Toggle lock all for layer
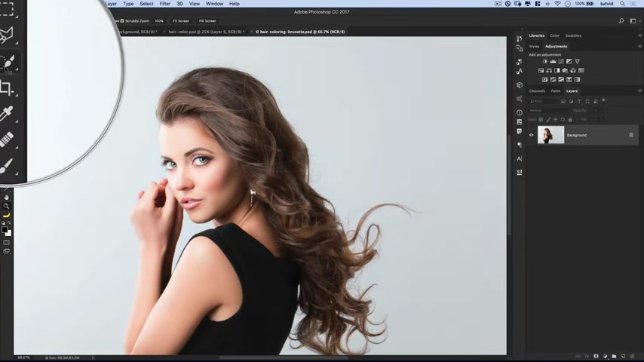Viewport: 644px width, 362px height. (570, 120)
